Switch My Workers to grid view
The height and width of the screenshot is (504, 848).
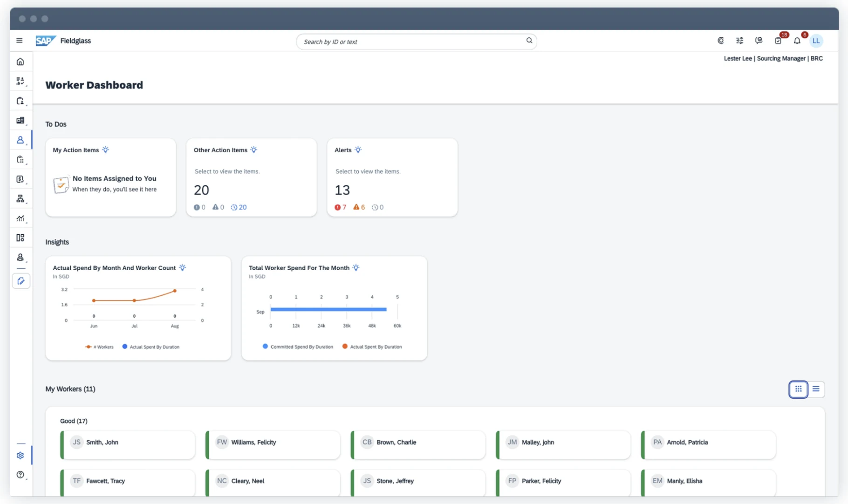click(x=798, y=389)
